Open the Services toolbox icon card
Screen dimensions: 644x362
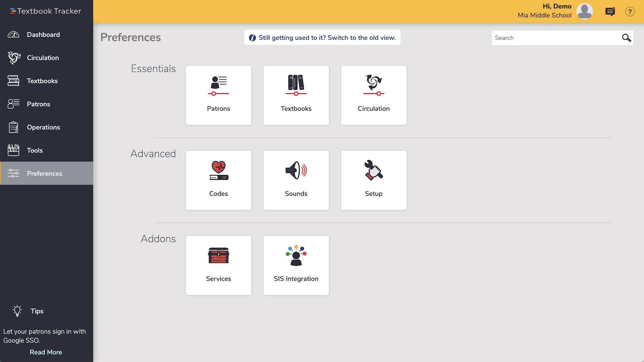coord(219,256)
